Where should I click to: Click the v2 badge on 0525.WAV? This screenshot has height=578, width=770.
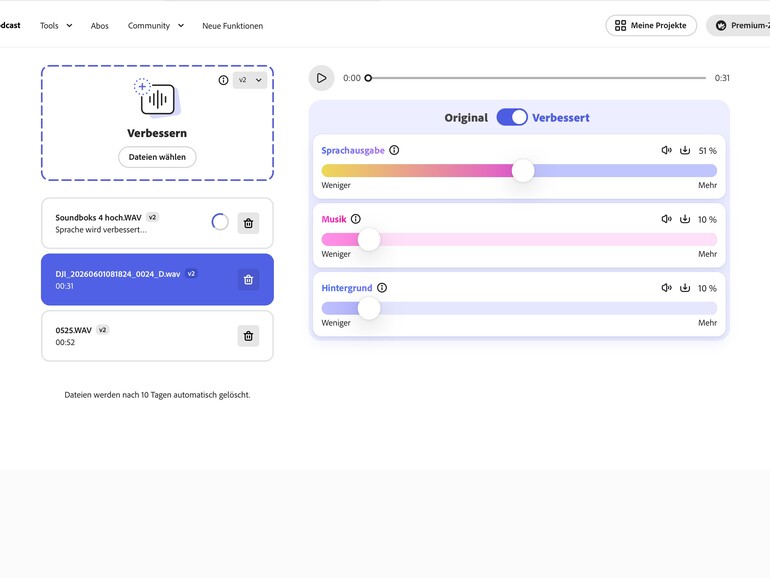103,330
